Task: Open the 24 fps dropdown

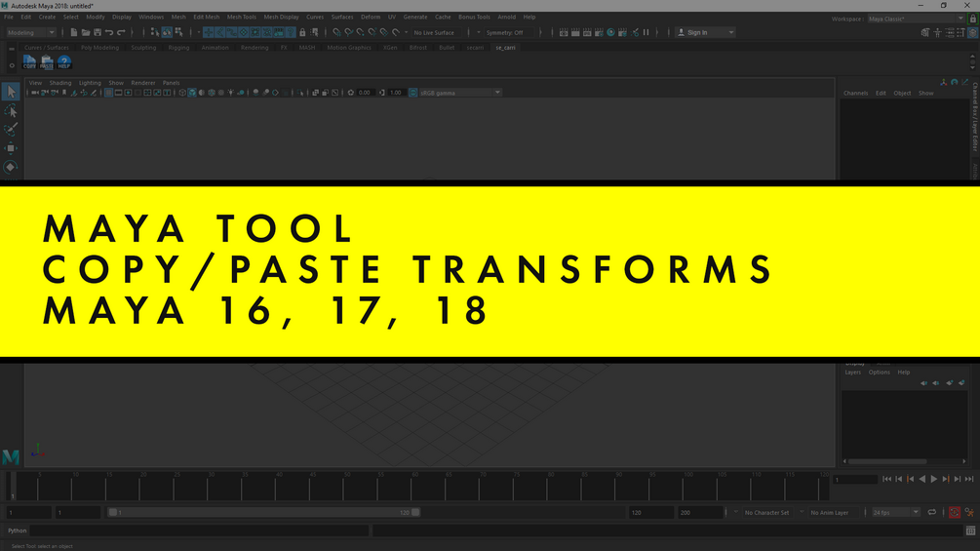Action: (x=895, y=512)
